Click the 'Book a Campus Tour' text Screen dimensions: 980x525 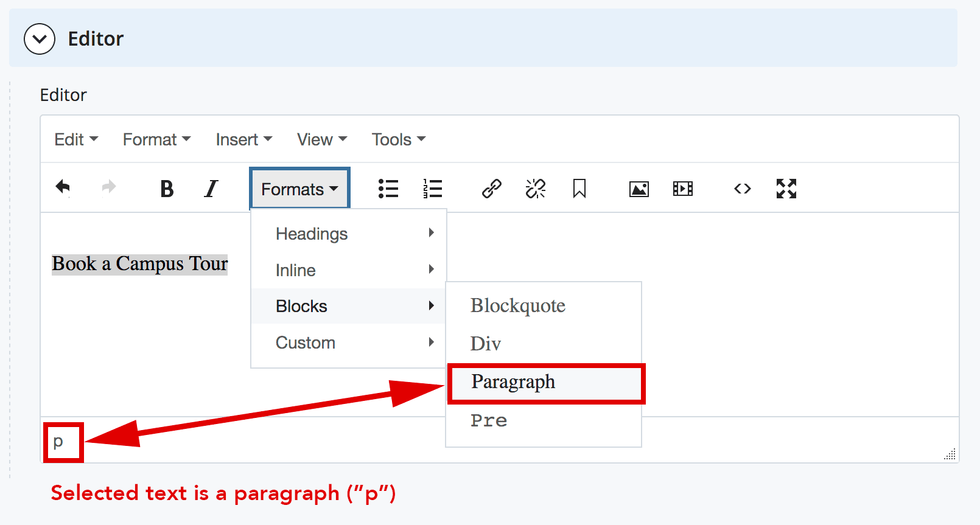point(139,264)
